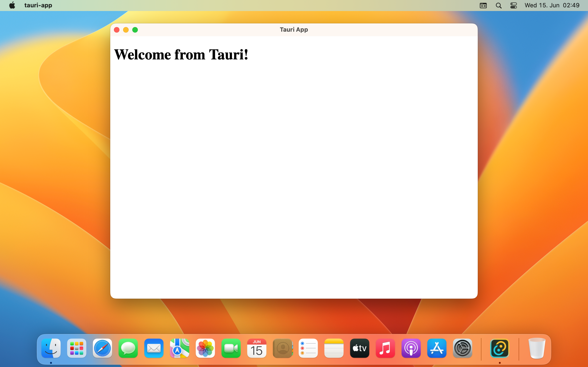Screen dimensions: 588x367
Task: Open App Store
Action: point(436,348)
